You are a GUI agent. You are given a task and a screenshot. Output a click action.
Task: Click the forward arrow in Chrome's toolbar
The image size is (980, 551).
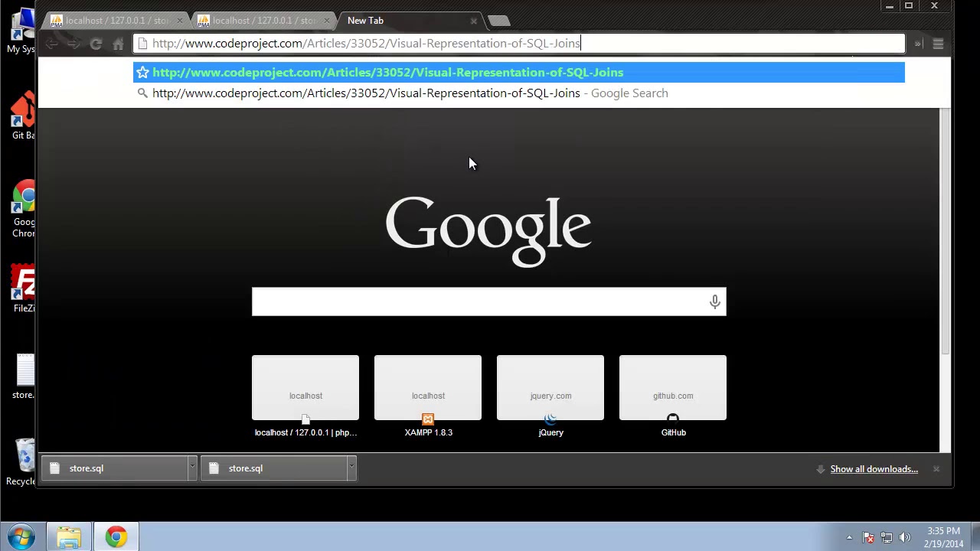point(73,44)
